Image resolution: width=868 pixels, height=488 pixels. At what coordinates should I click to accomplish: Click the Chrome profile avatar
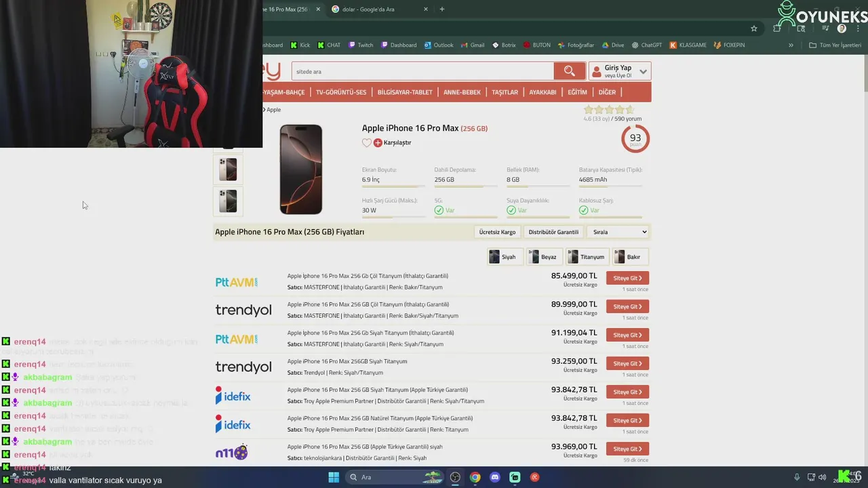842,28
